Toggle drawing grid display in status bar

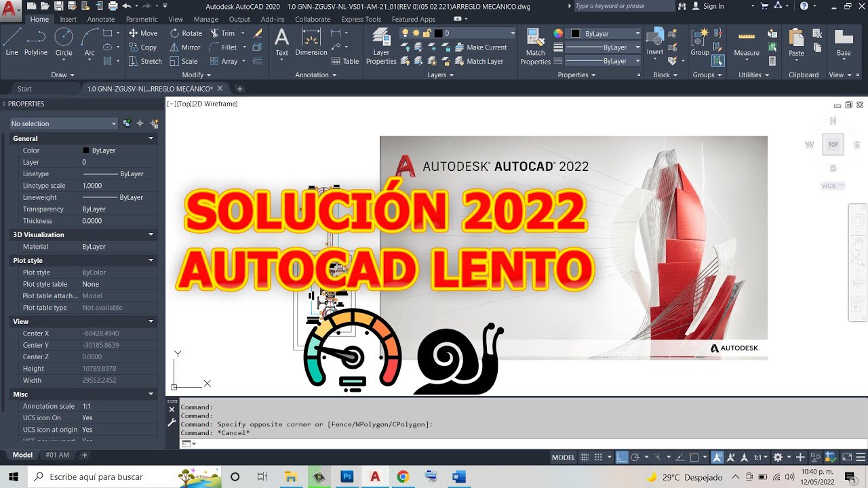click(585, 457)
